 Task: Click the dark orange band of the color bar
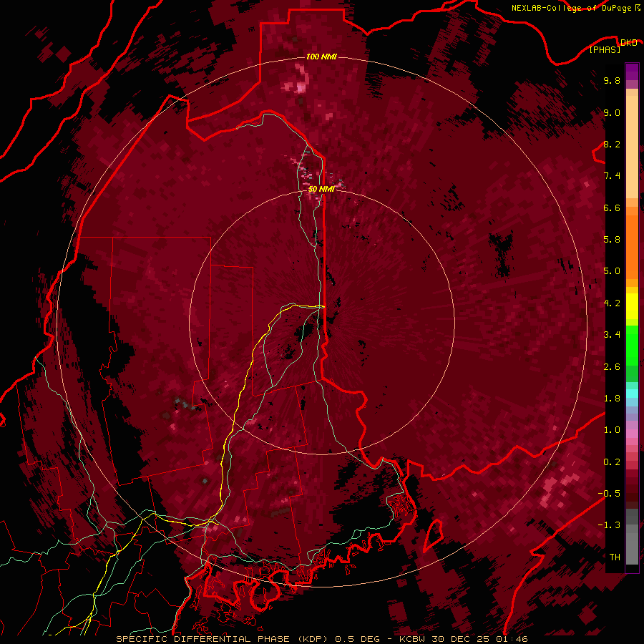click(632, 246)
